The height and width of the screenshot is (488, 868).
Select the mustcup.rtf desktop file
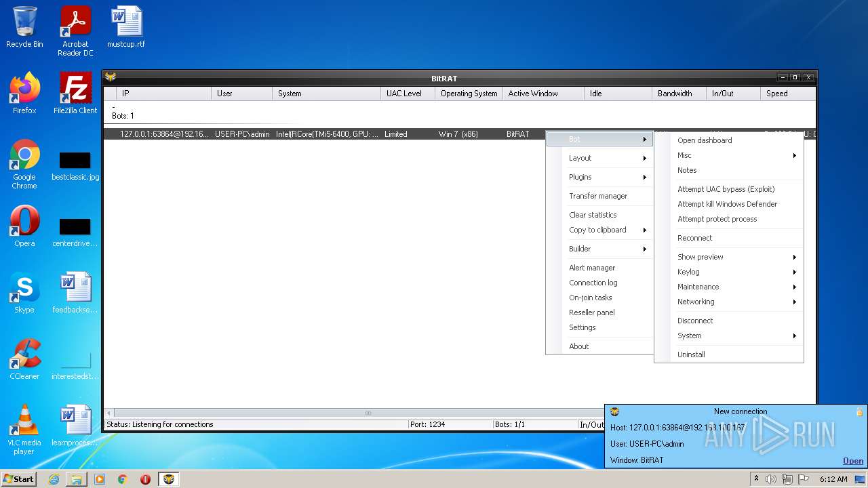coord(126,28)
